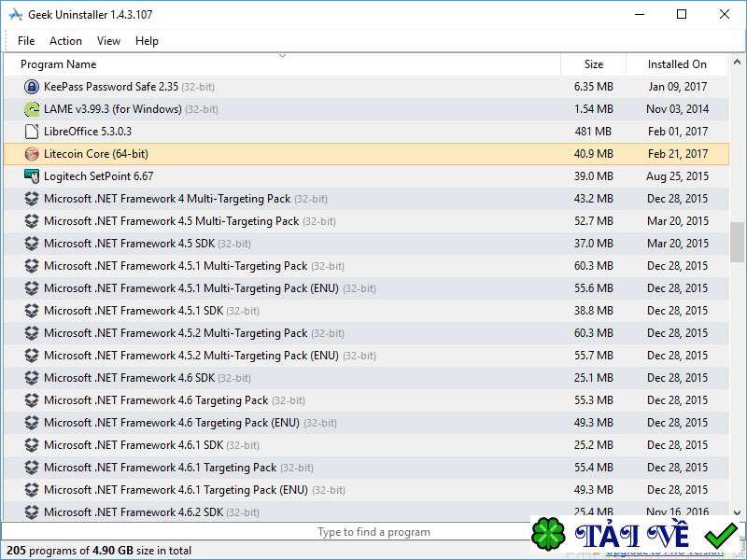
Task: Open the View menu
Action: coord(108,40)
